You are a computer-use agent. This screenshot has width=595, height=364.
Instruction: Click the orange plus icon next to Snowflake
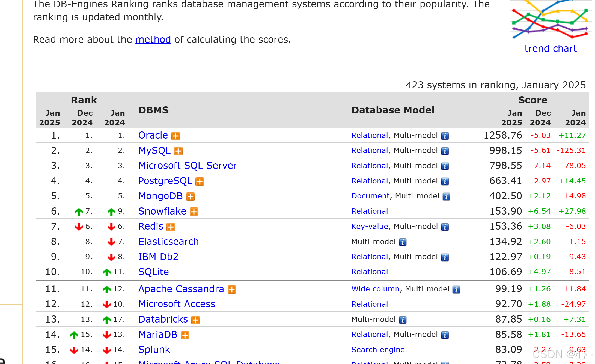tap(194, 212)
